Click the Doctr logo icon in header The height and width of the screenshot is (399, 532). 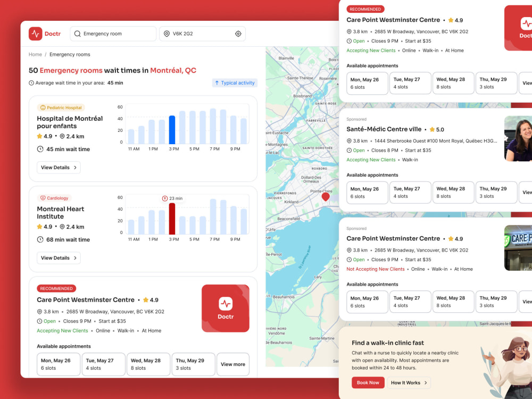(35, 34)
